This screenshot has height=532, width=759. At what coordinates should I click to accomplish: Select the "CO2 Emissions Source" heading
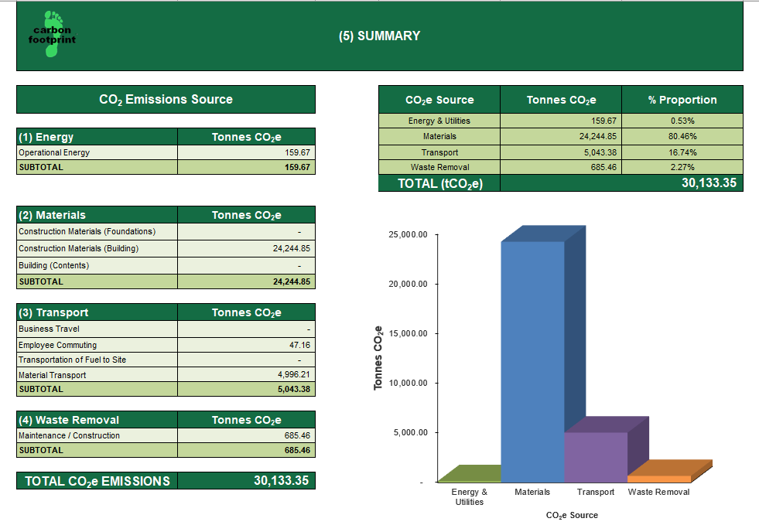[166, 100]
